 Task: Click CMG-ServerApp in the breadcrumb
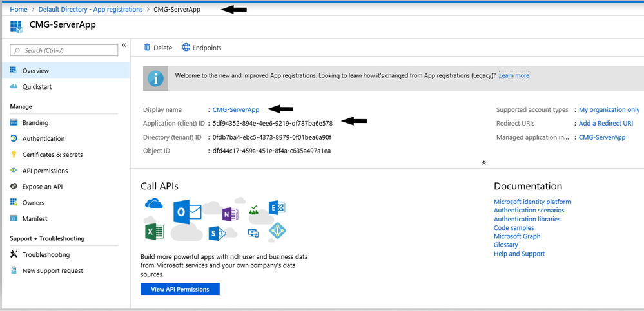[177, 9]
